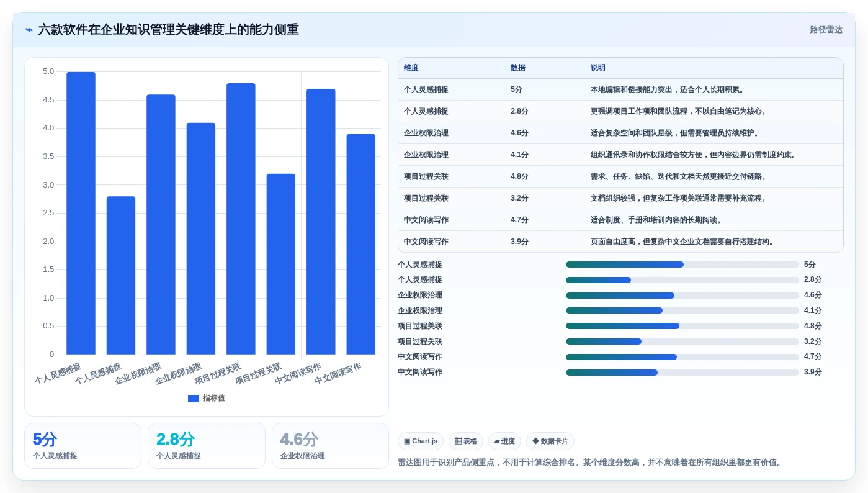The image size is (868, 493).
Task: Click the progress bar labelled 4.1分
Action: pos(682,310)
